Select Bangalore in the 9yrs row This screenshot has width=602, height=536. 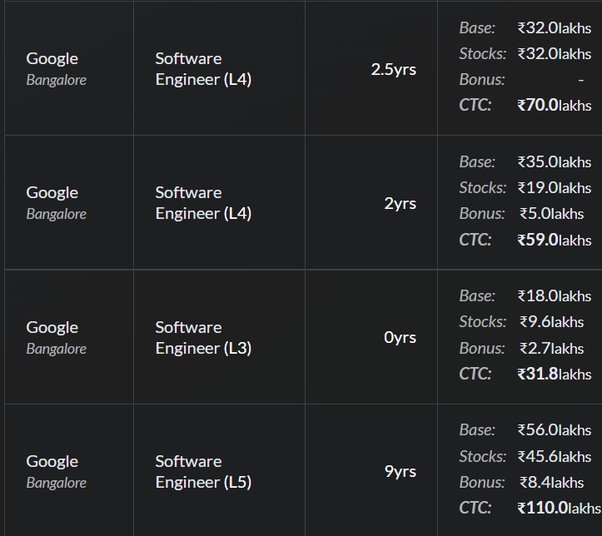(x=56, y=483)
